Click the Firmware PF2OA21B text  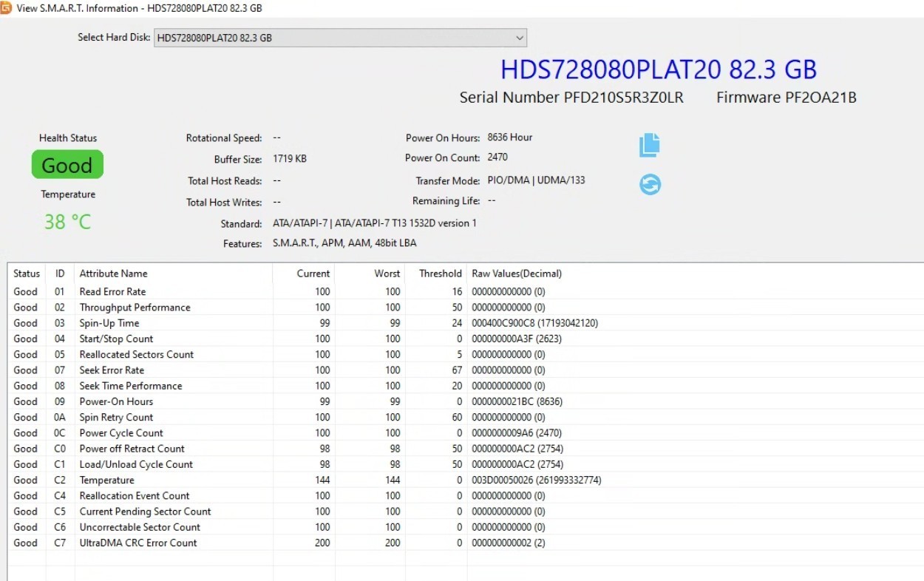point(787,98)
